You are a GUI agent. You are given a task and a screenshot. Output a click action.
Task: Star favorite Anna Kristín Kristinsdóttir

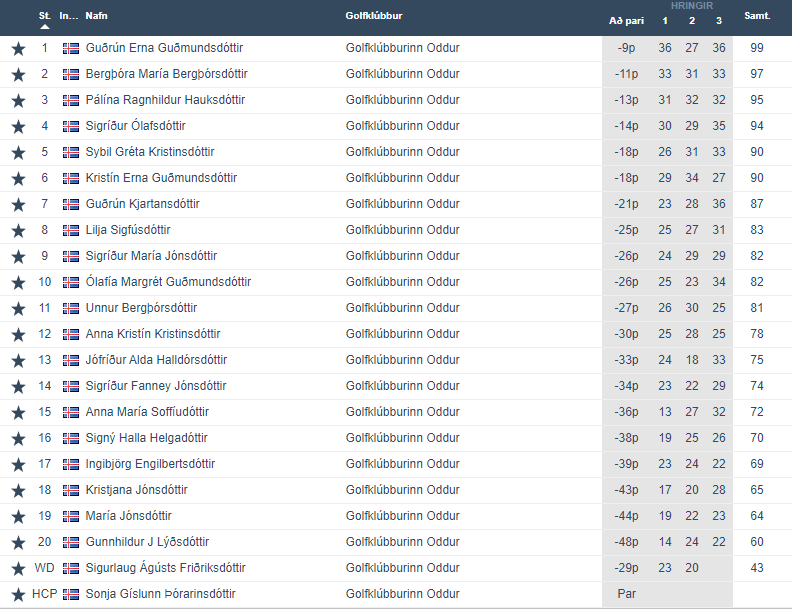[19, 335]
